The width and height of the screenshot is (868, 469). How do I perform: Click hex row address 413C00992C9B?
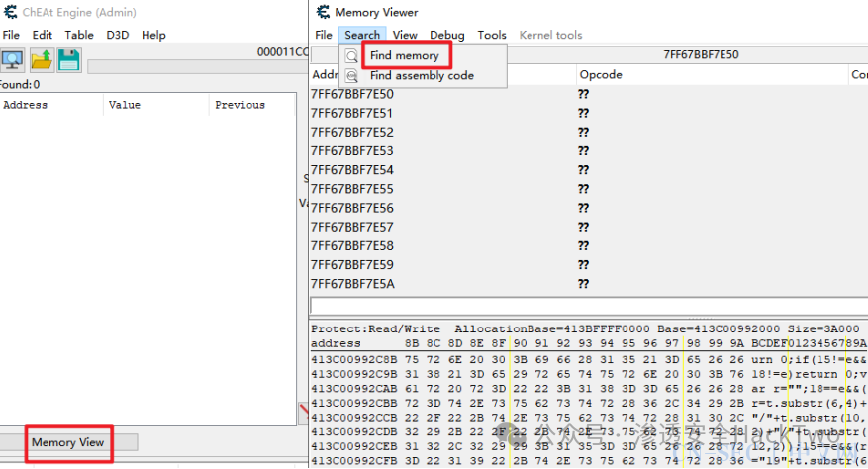(x=353, y=374)
